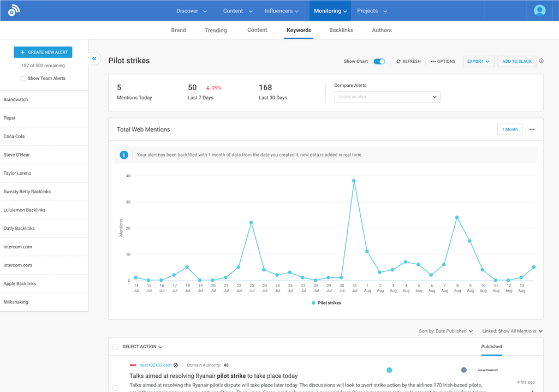Toggle the Show Chart switch
This screenshot has width=559, height=392.
pyautogui.click(x=379, y=62)
